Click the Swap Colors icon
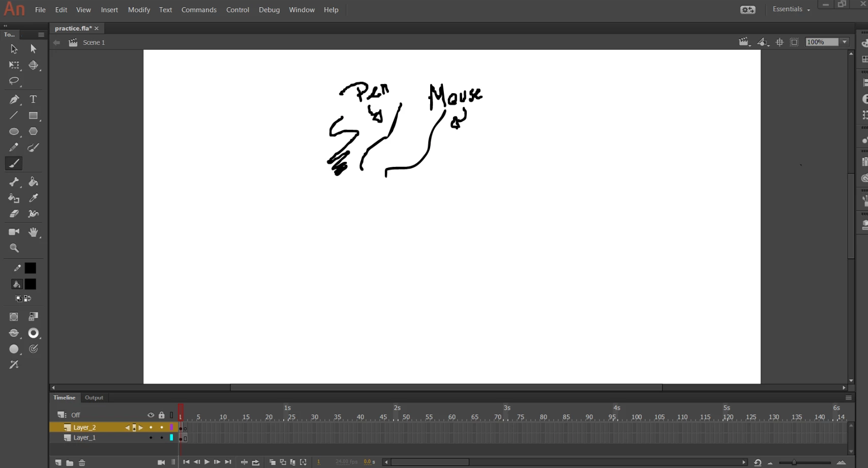868x468 pixels. click(27, 299)
